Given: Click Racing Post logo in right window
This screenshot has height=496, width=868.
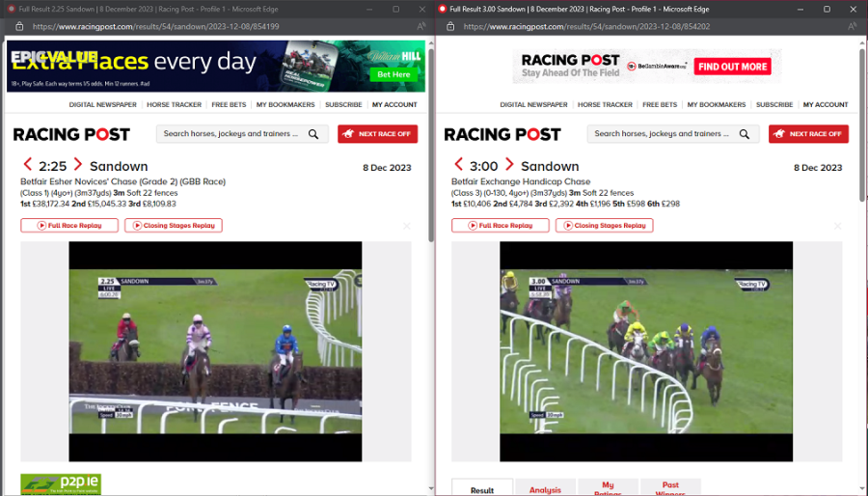Looking at the screenshot, I should coord(502,134).
